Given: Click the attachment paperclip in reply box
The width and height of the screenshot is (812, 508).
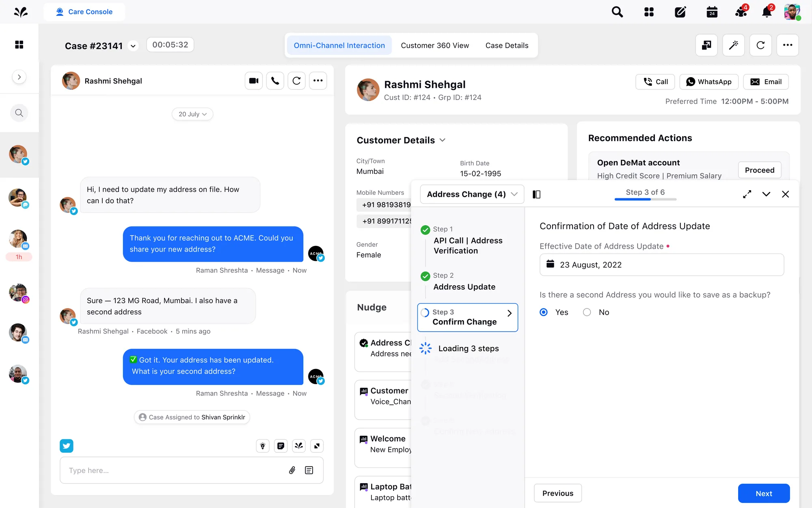Looking at the screenshot, I should 292,470.
